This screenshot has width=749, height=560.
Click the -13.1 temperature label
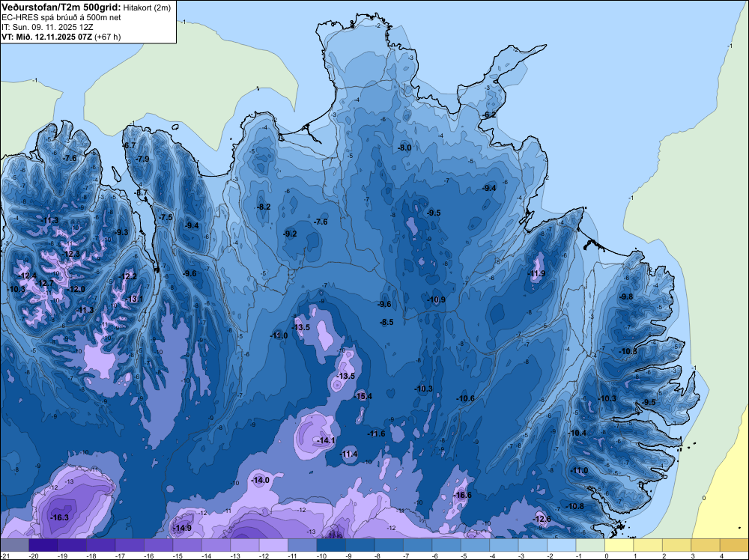click(134, 299)
